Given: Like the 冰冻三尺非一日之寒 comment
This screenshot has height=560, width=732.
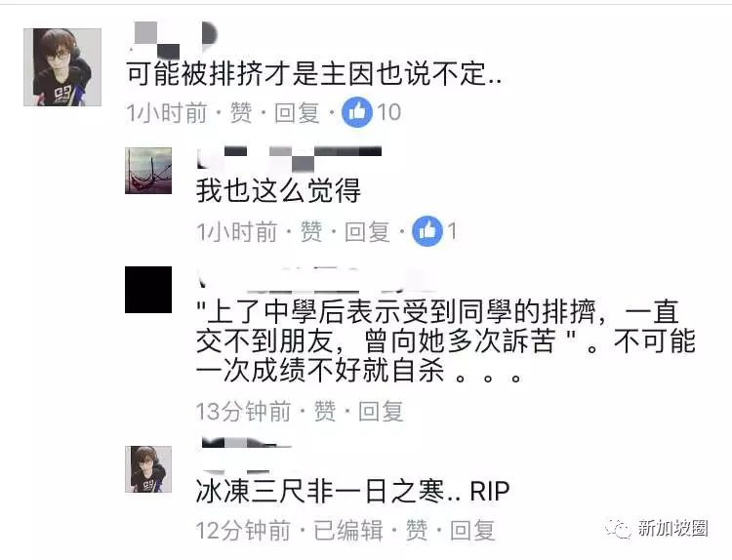Looking at the screenshot, I should point(417,530).
